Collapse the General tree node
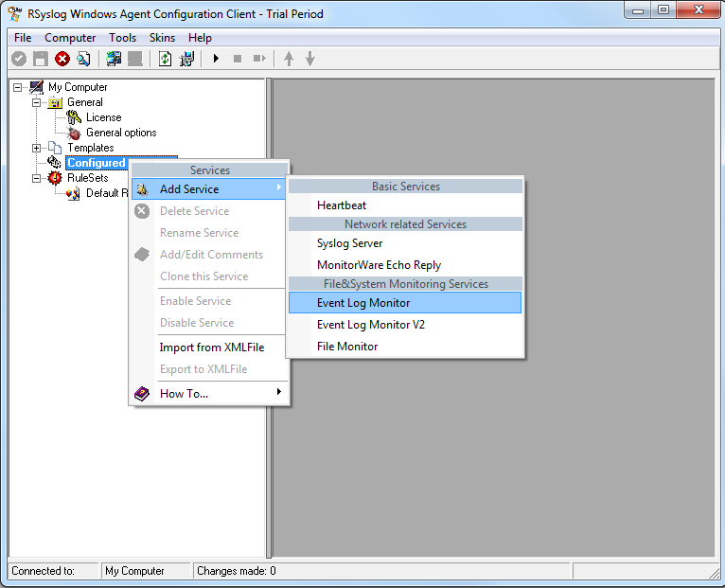Viewport: 725px width, 588px height. point(36,102)
